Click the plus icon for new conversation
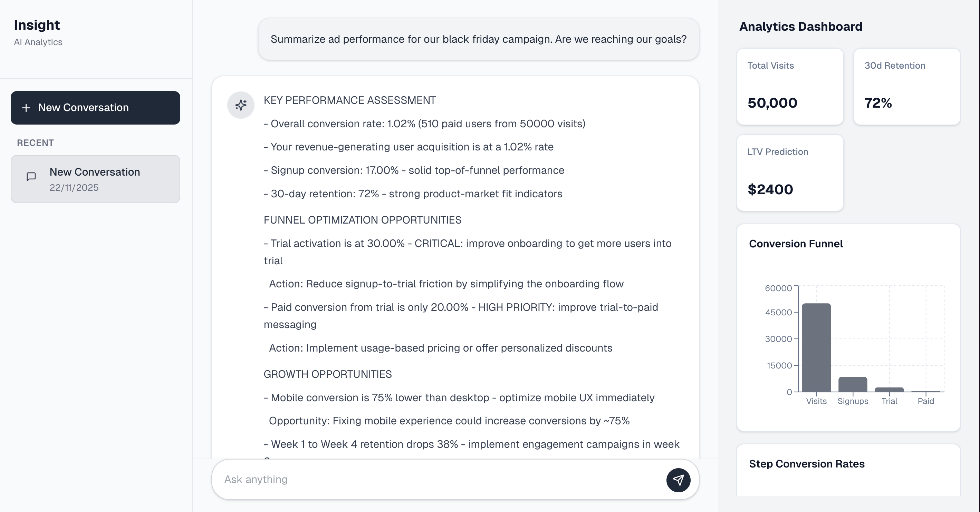 [26, 108]
